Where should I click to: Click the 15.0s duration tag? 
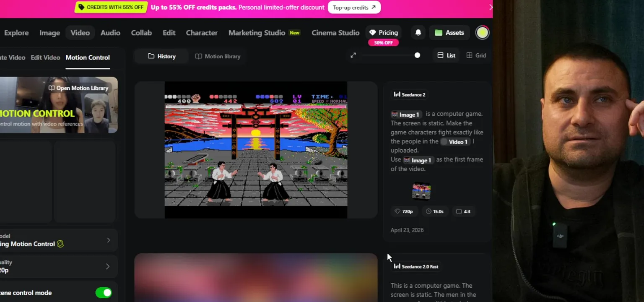435,211
